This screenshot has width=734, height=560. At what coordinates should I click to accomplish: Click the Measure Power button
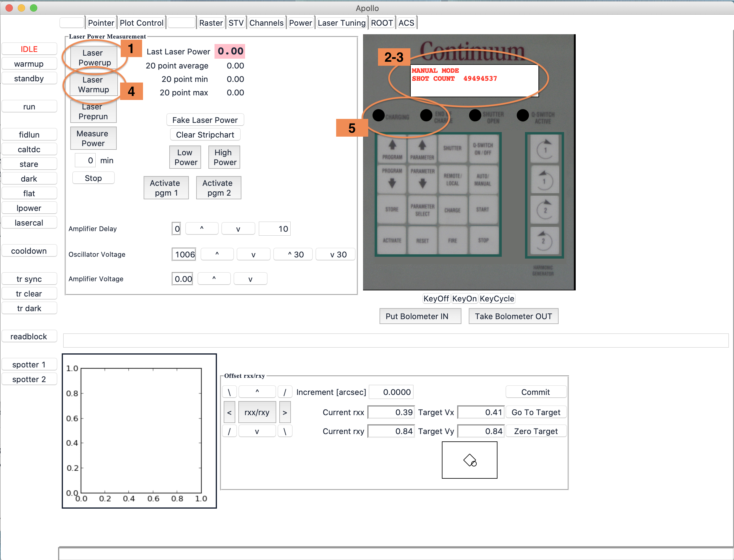coord(94,138)
